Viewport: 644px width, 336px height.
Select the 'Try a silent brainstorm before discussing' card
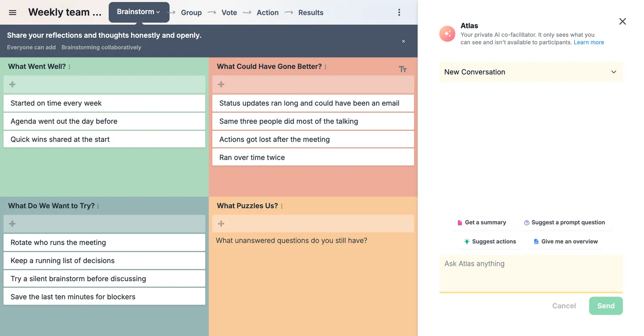[104, 279]
